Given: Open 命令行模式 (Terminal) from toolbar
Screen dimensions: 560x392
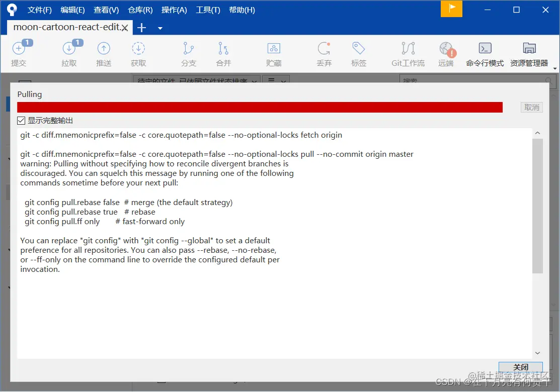Looking at the screenshot, I should 485,53.
